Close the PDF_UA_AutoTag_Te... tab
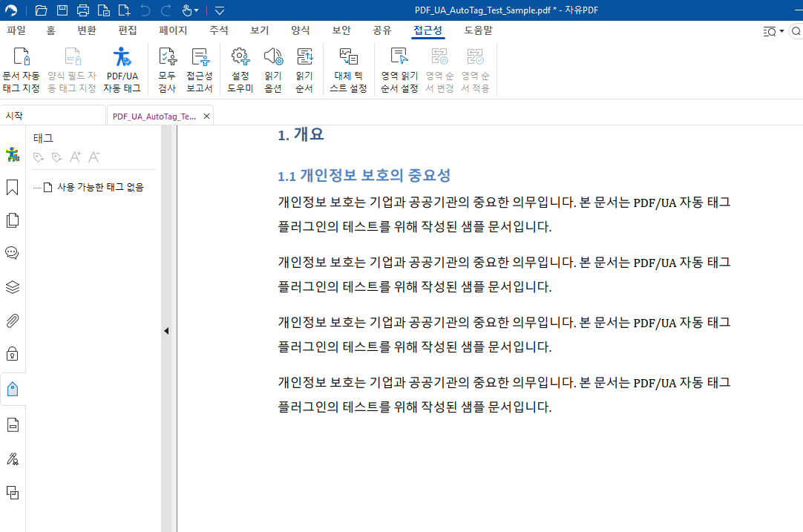 click(206, 116)
